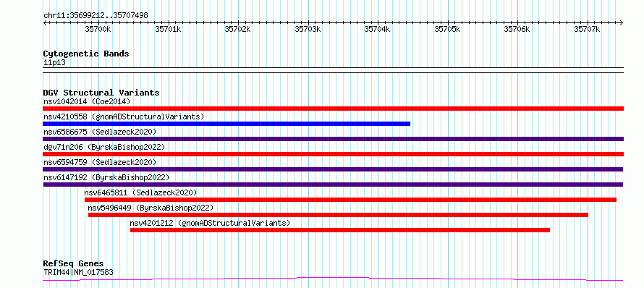Click the 35706k ruler position
The image size is (644, 288).
[517, 30]
